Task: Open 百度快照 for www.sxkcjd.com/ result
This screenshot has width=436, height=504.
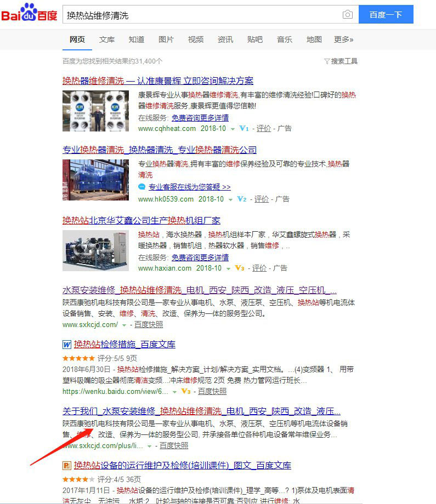Action: 148,325
